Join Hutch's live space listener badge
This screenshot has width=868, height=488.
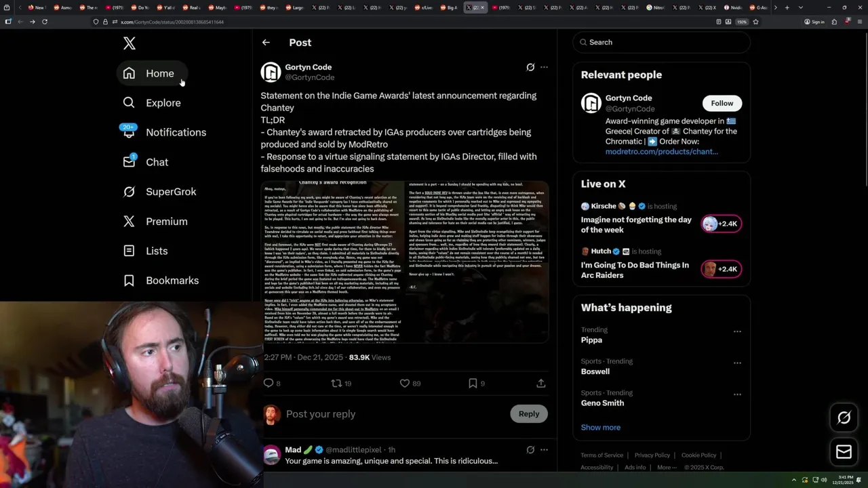[722, 269]
